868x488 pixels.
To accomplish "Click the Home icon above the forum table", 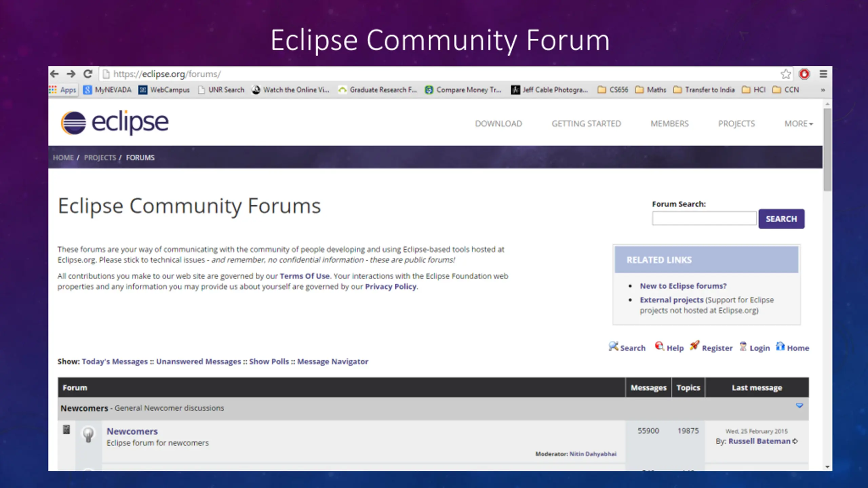I will (780, 346).
